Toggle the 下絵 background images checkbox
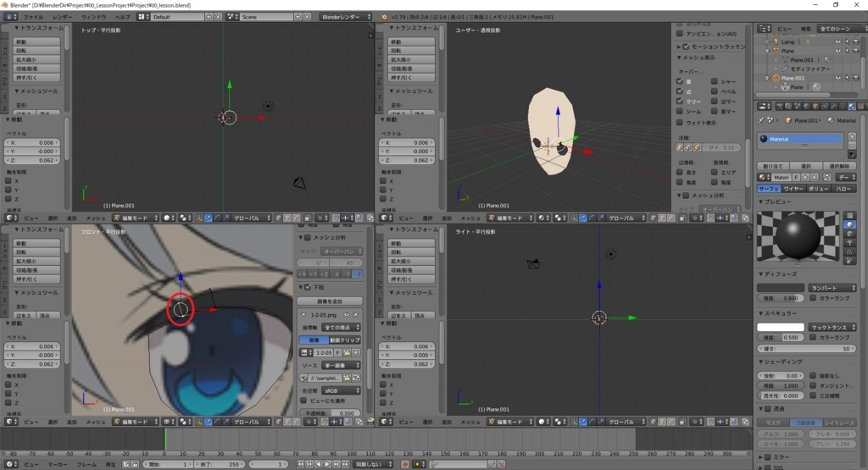Screen dimensions: 868x470 click(x=308, y=287)
